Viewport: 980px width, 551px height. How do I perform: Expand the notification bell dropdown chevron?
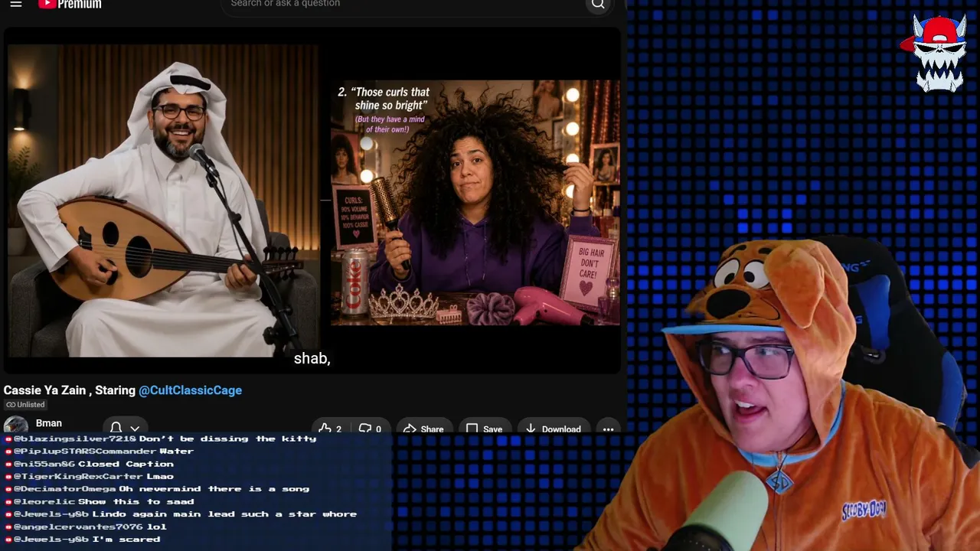click(135, 429)
